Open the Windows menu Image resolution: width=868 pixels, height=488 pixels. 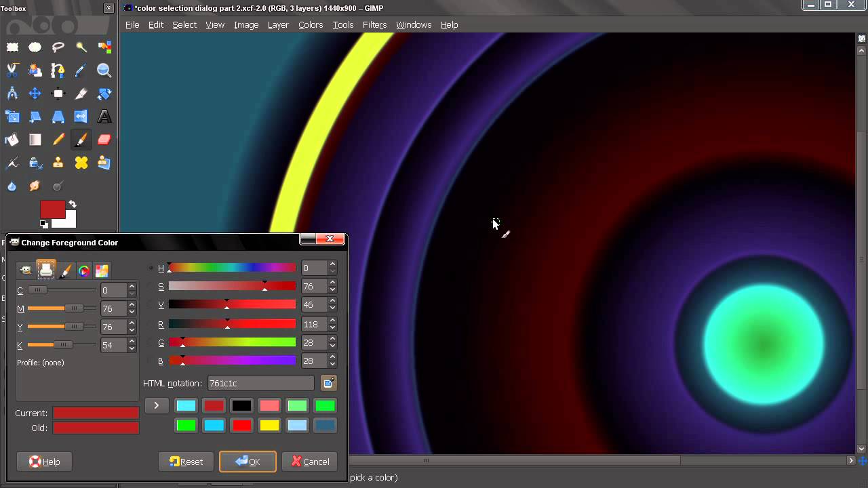coord(414,24)
